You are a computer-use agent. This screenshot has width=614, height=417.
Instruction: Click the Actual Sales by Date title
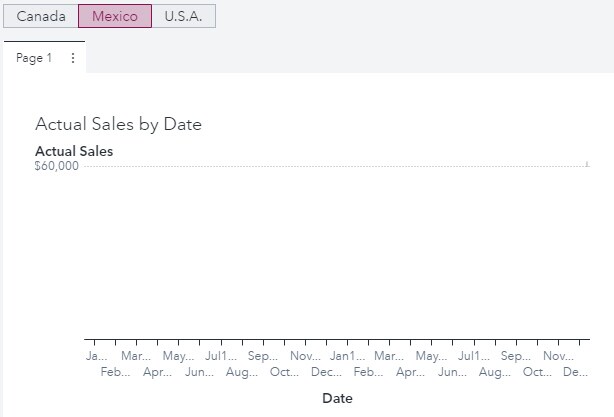pyautogui.click(x=118, y=124)
